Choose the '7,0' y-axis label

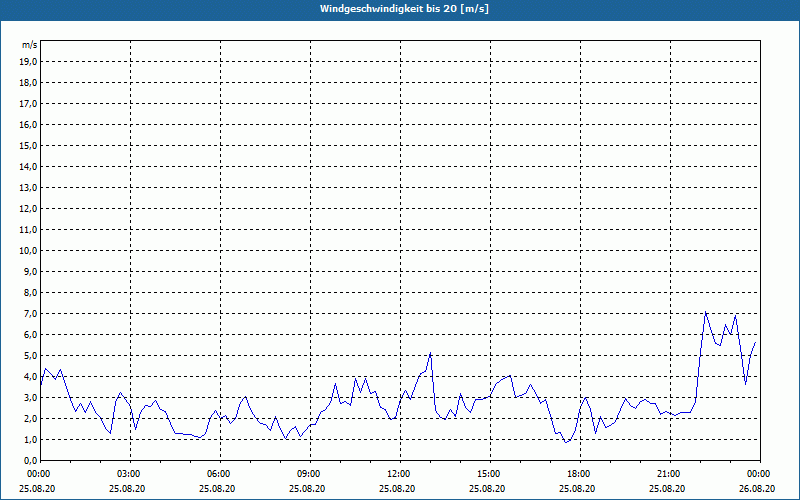click(x=31, y=314)
